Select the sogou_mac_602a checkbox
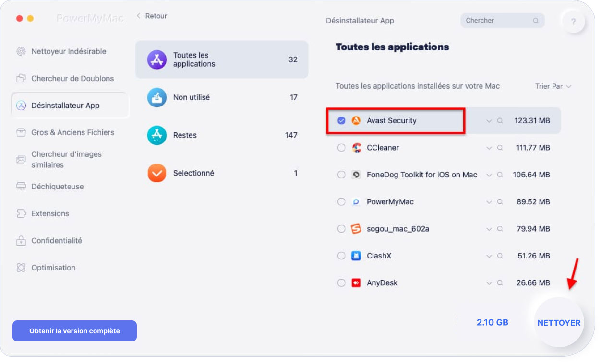Viewport: 601px width, 364px height. pos(341,229)
